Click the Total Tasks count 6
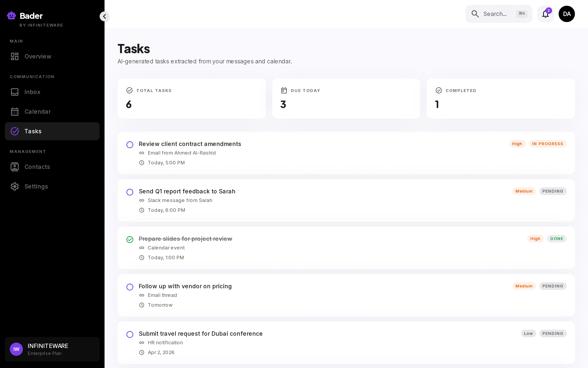The height and width of the screenshot is (368, 588). pos(129,105)
